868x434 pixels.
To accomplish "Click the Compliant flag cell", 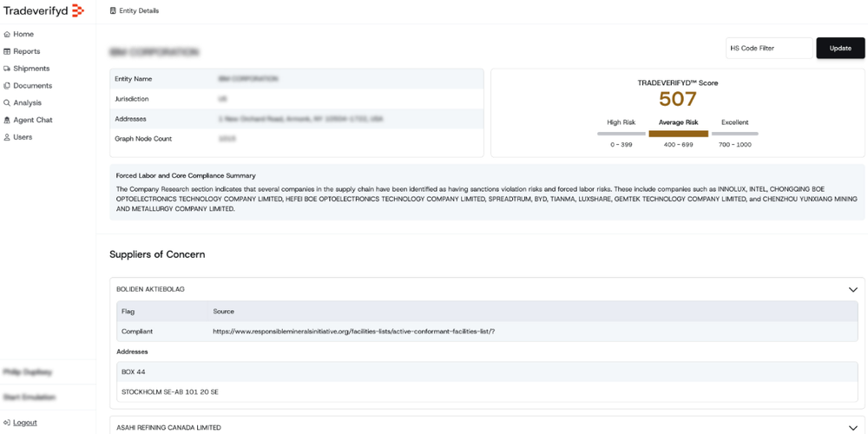I will 137,332.
